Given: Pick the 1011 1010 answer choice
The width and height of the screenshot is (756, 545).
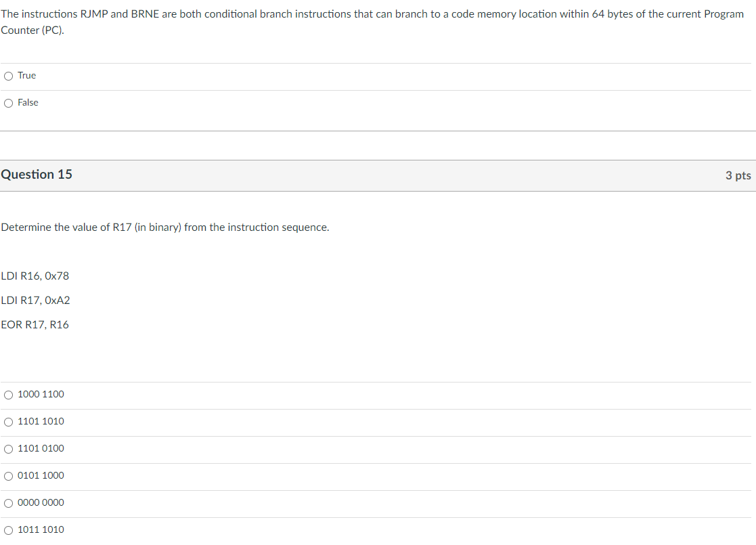Looking at the screenshot, I should tap(7, 530).
